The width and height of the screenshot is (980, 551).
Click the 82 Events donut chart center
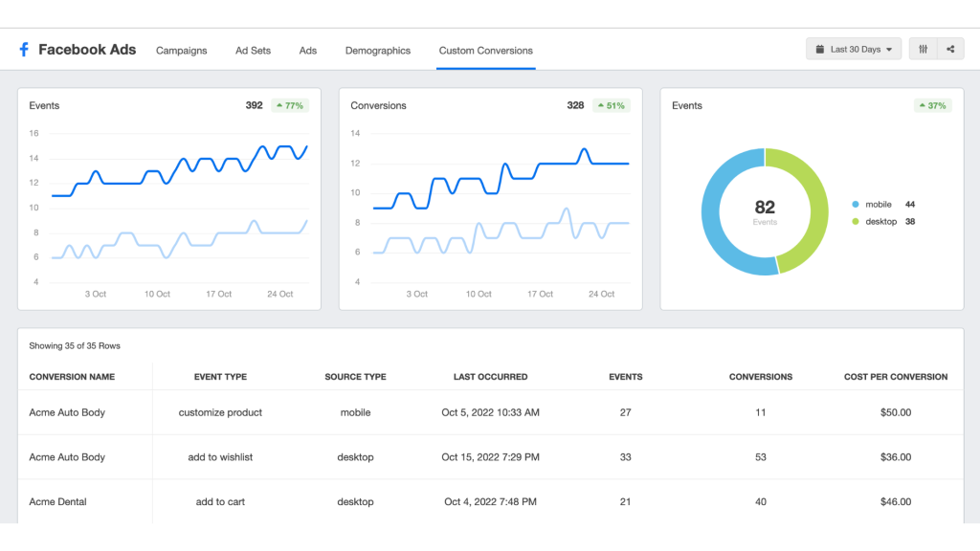(x=764, y=211)
